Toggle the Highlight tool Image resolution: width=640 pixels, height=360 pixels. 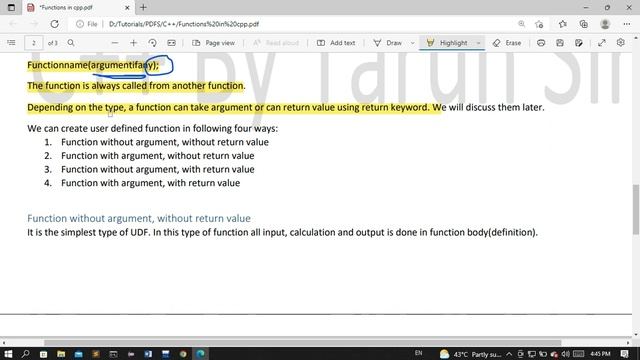tap(447, 42)
